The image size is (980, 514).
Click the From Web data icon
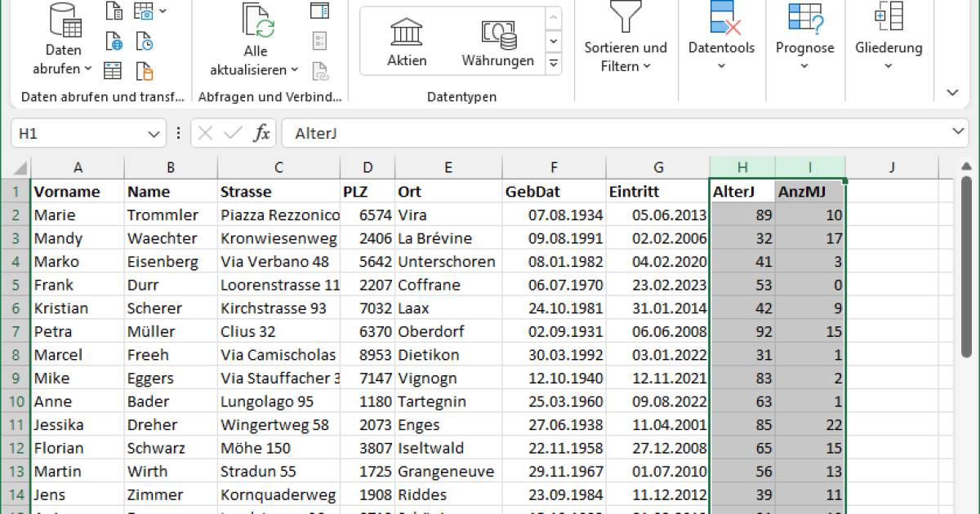(114, 41)
